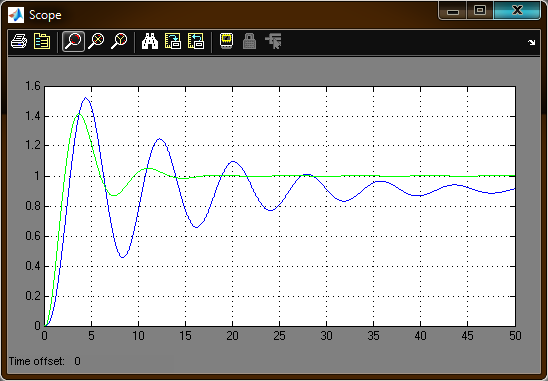Click Restore saved axes settings icon

tap(196, 41)
